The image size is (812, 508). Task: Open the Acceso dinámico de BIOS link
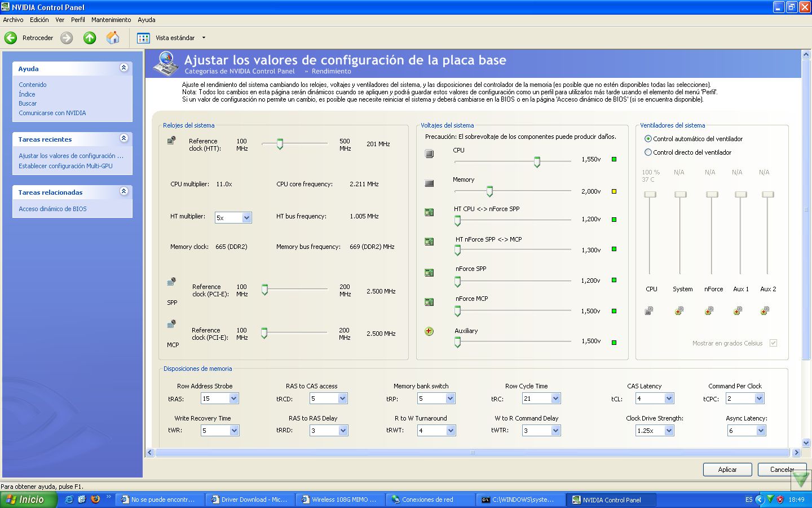(52, 209)
